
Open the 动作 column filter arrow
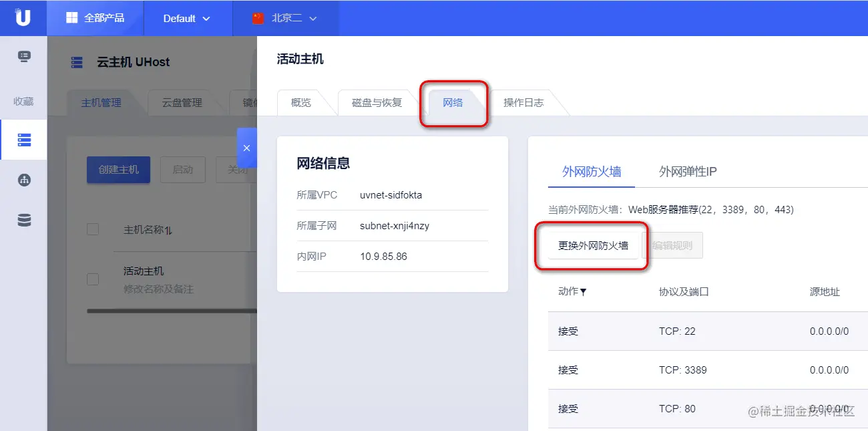coord(584,292)
